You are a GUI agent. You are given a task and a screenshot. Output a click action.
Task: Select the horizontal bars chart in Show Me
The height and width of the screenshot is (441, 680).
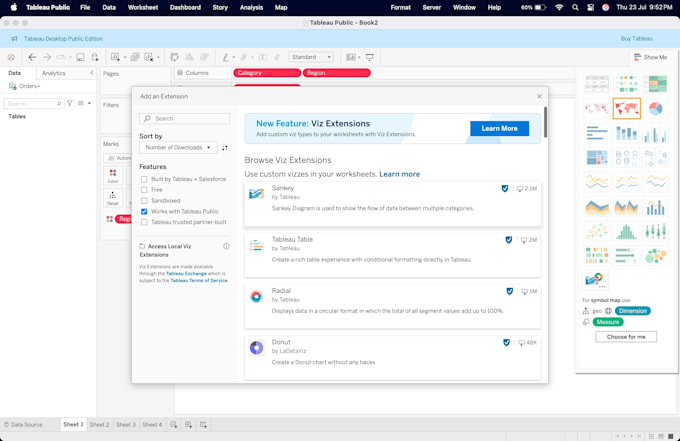click(597, 133)
